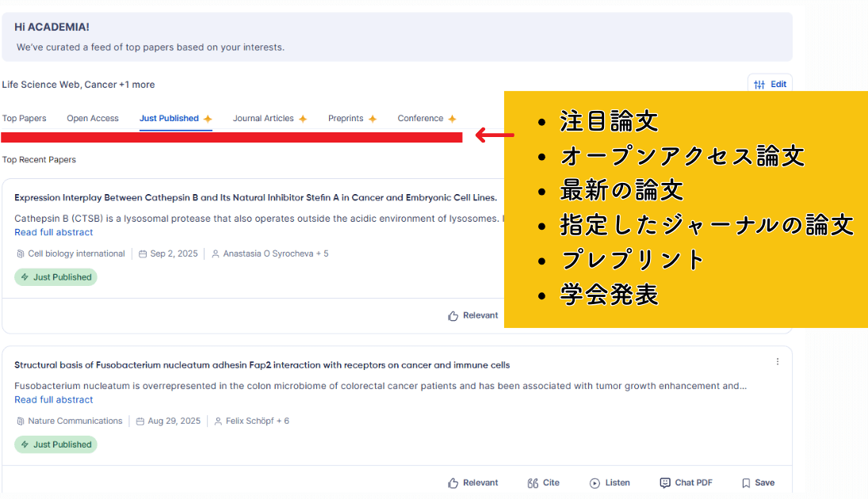Select the Just Published tab
The image size is (868, 499).
tap(169, 118)
